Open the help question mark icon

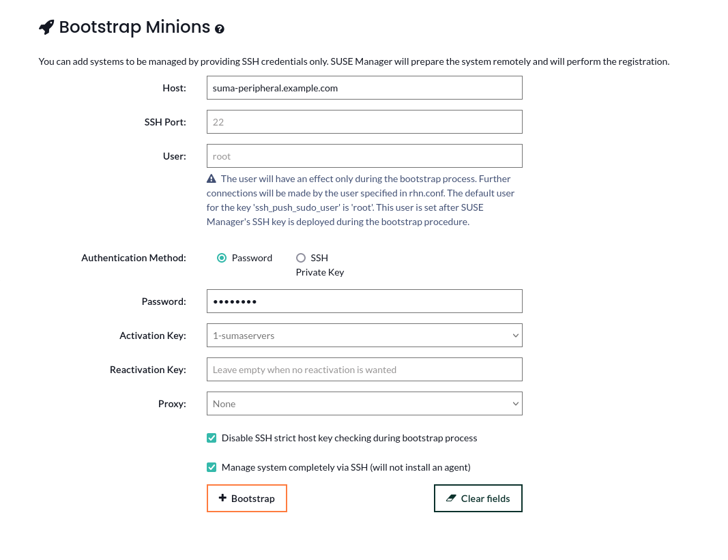(x=220, y=29)
